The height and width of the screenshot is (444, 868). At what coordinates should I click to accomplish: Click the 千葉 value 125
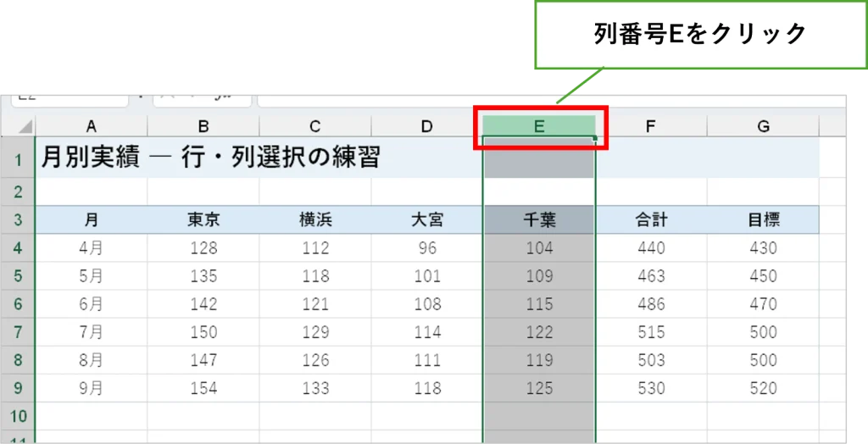tap(539, 387)
